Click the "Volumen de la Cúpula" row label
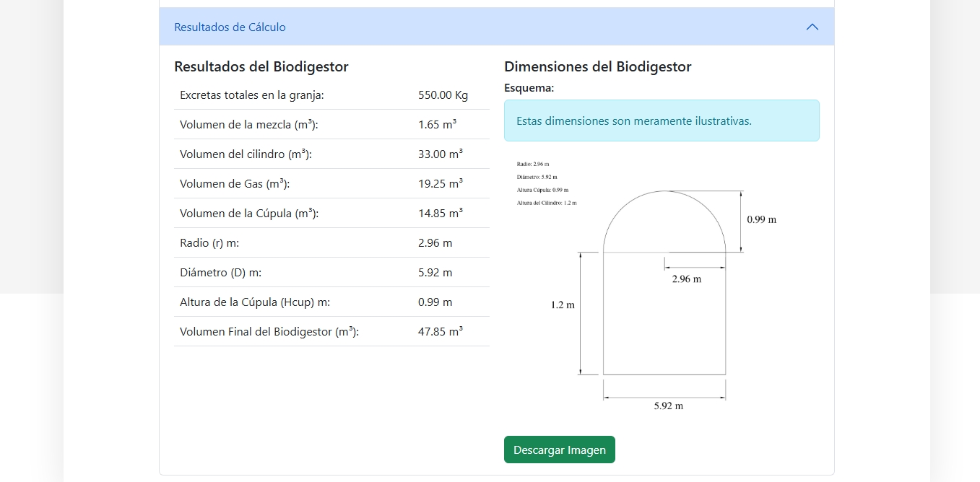 248,214
